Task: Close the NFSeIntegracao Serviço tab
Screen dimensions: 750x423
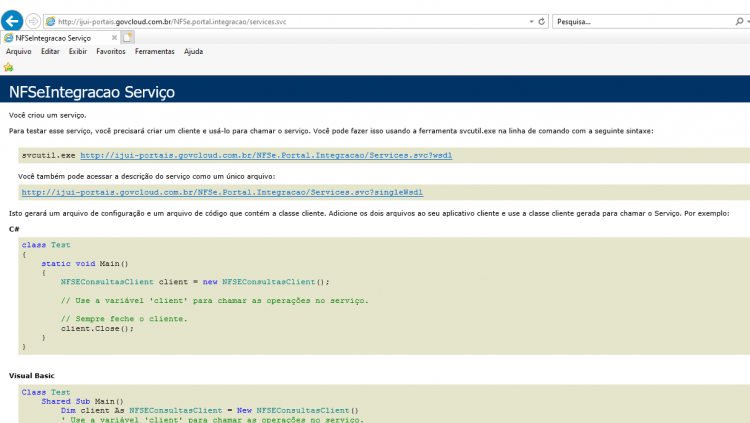Action: [x=114, y=38]
